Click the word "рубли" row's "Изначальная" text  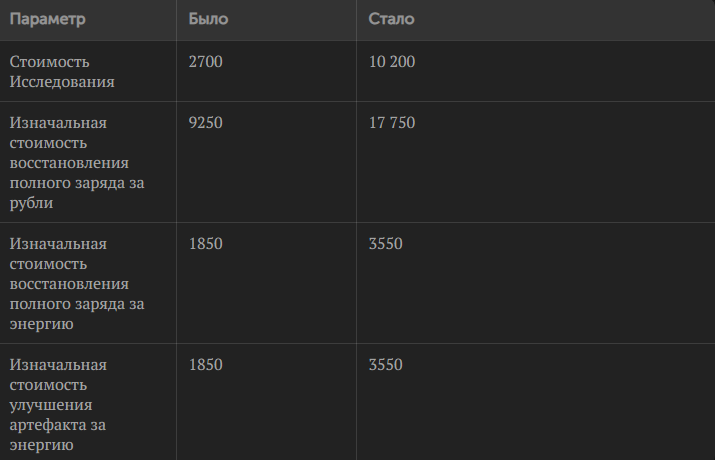tap(58, 123)
